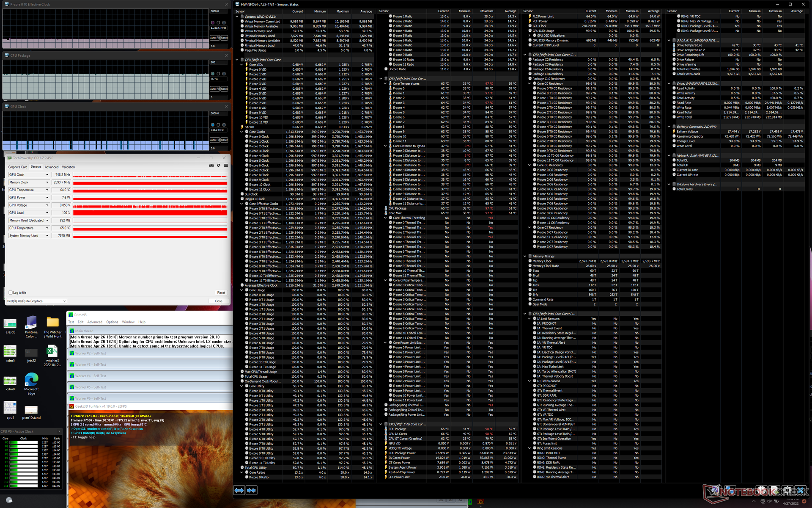Open The Witcher 3 Wild Hunt folder

tap(52, 323)
